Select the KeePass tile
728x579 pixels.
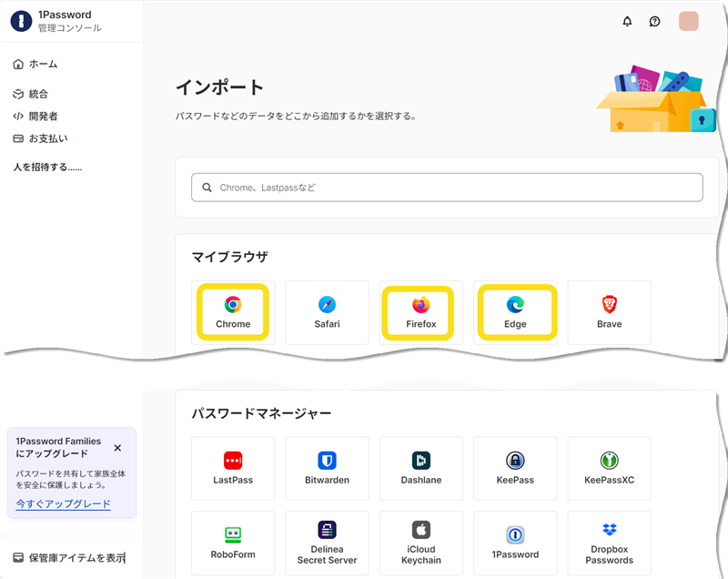click(515, 469)
